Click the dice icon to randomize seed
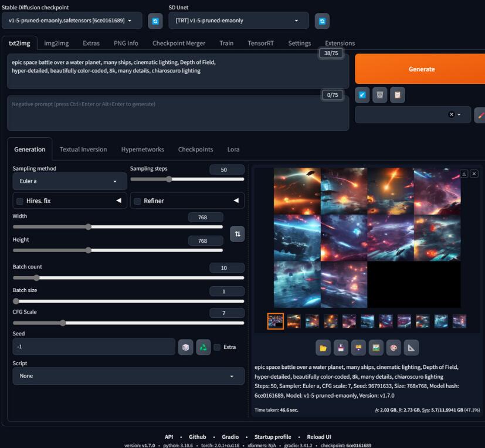 click(185, 347)
